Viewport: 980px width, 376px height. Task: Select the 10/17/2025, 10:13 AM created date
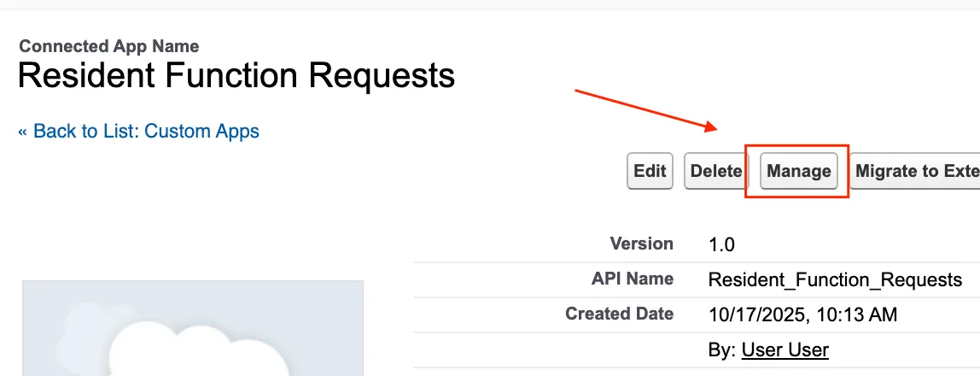(x=802, y=314)
